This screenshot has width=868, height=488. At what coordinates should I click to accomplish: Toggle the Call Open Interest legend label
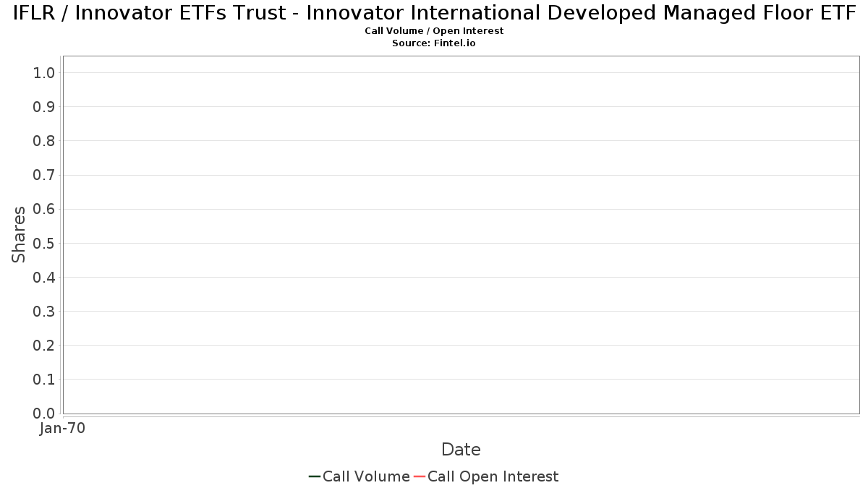point(493,476)
